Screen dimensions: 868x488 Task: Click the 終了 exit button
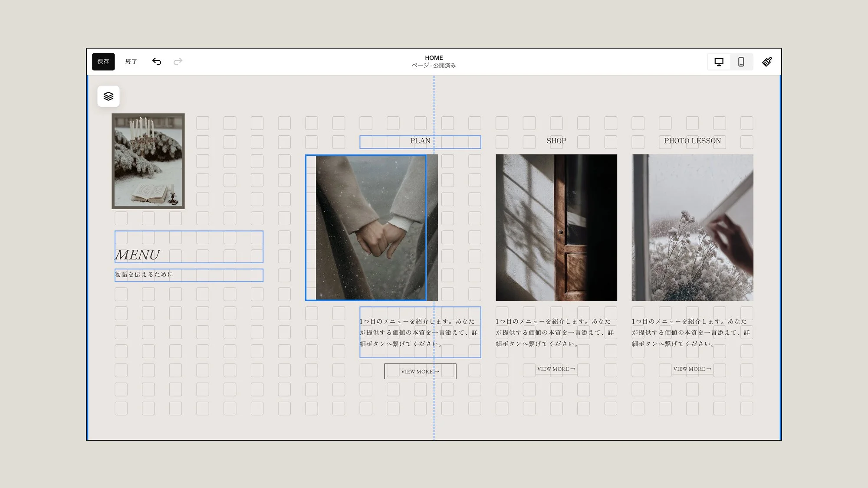(131, 62)
